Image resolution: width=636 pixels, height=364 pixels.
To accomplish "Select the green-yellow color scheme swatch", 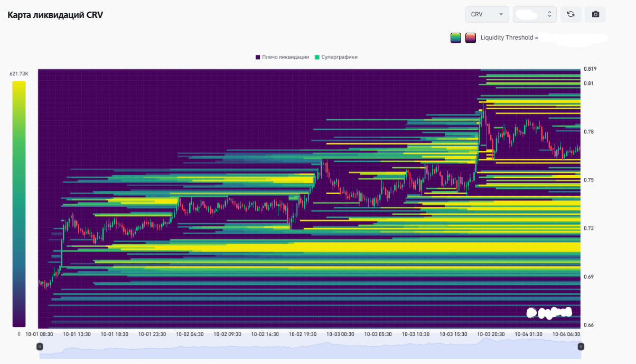I will [x=456, y=38].
